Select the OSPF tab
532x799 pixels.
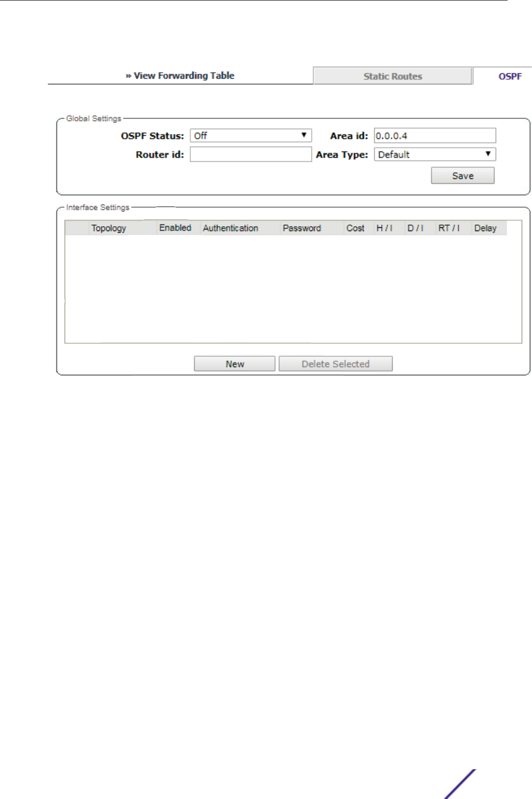510,76
